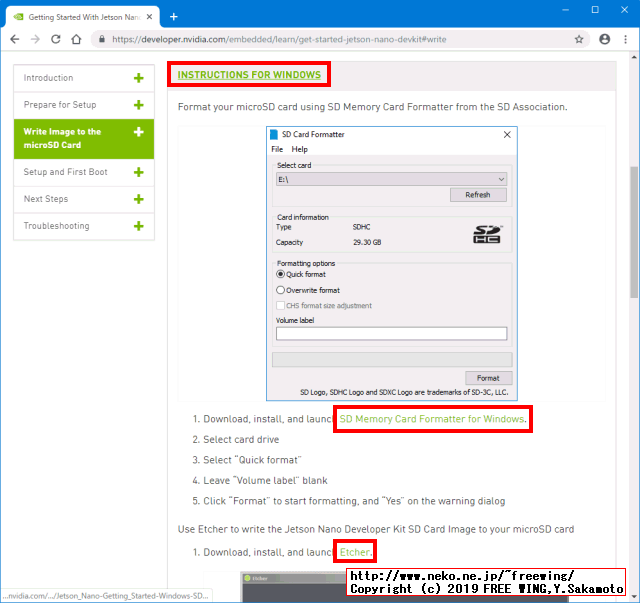Select Overwrite format radio button
This screenshot has height=603, width=640.
point(280,290)
